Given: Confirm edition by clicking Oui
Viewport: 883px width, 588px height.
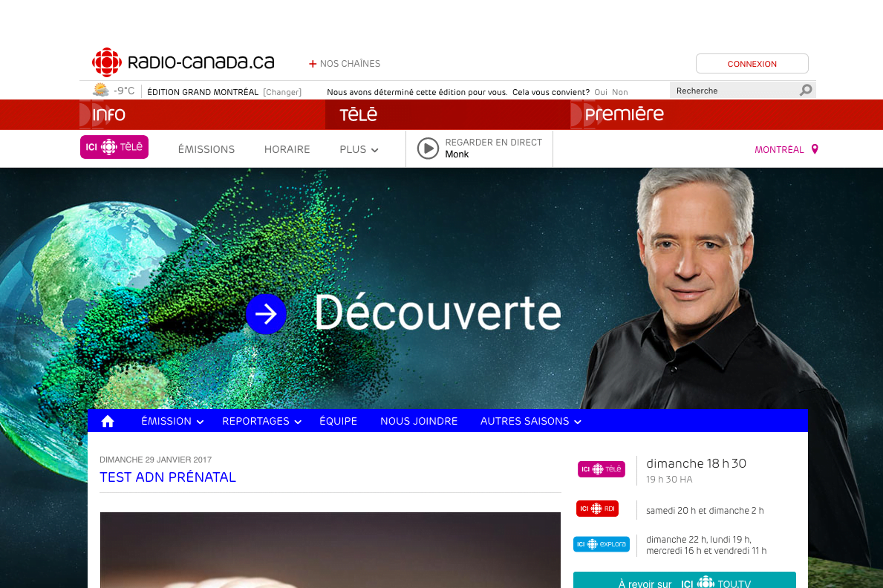Looking at the screenshot, I should point(601,92).
